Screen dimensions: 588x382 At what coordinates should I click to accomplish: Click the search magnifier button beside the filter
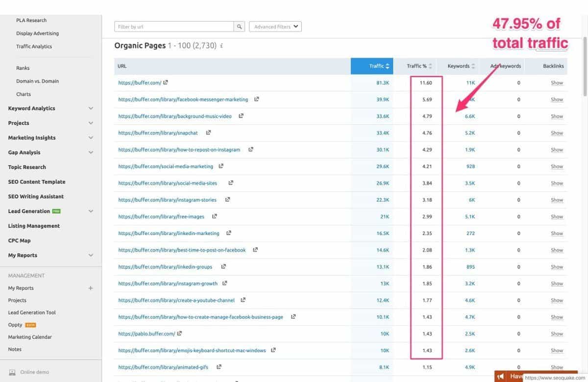pos(240,27)
